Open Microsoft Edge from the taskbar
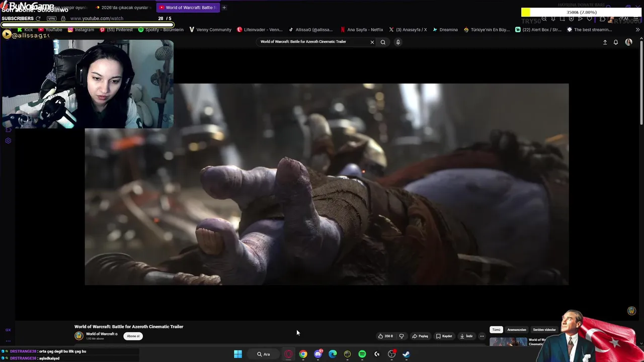 [x=333, y=354]
